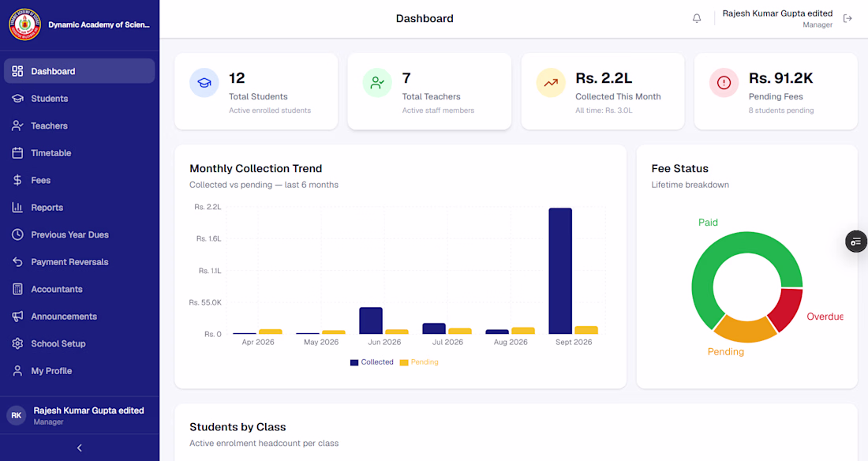Click the '8 students pending' text

pos(781,111)
